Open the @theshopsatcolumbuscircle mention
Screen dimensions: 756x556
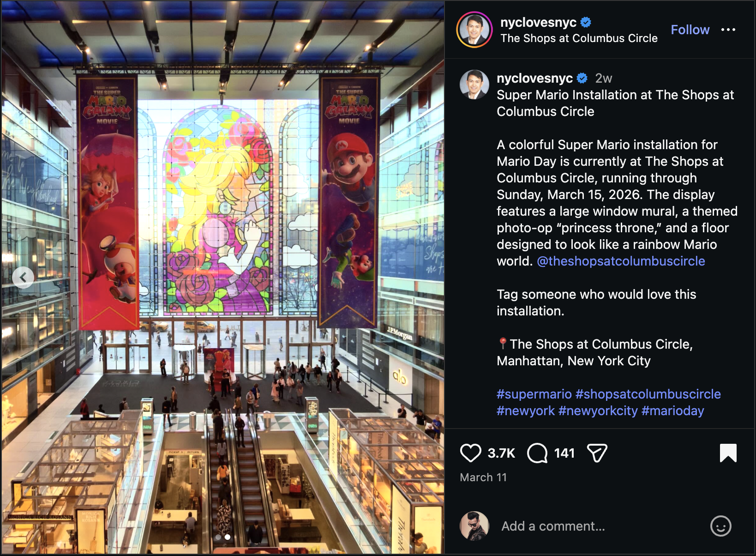(621, 261)
